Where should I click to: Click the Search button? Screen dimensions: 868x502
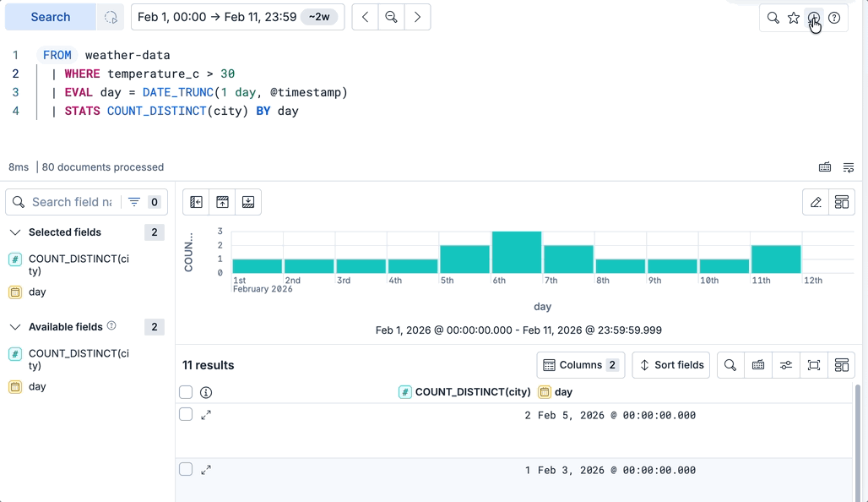(x=49, y=17)
